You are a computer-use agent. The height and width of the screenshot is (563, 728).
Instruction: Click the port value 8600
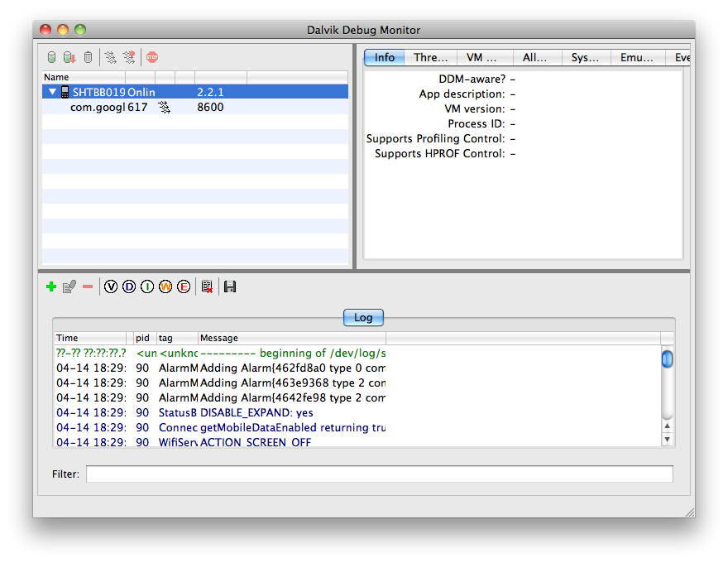[210, 108]
